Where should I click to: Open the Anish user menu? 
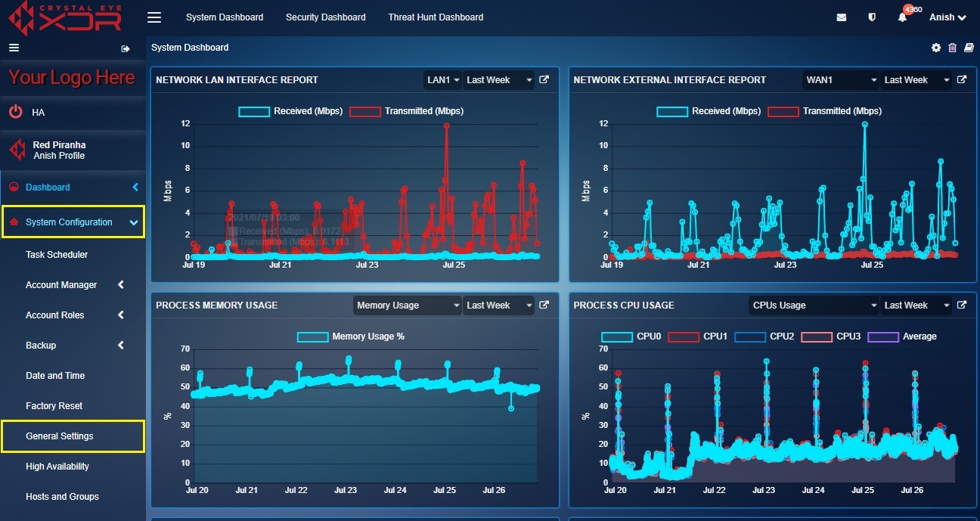pyautogui.click(x=947, y=17)
